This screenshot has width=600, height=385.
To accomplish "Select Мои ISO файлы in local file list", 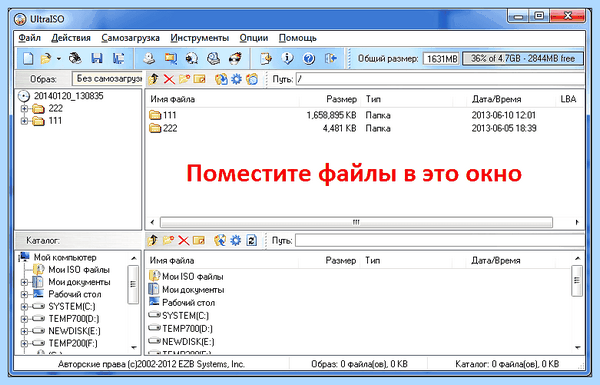I will 186,276.
